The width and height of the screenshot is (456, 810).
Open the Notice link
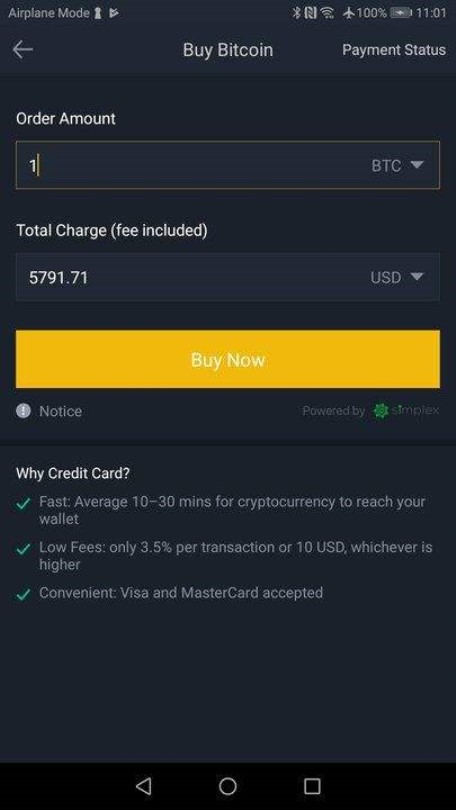tap(60, 411)
